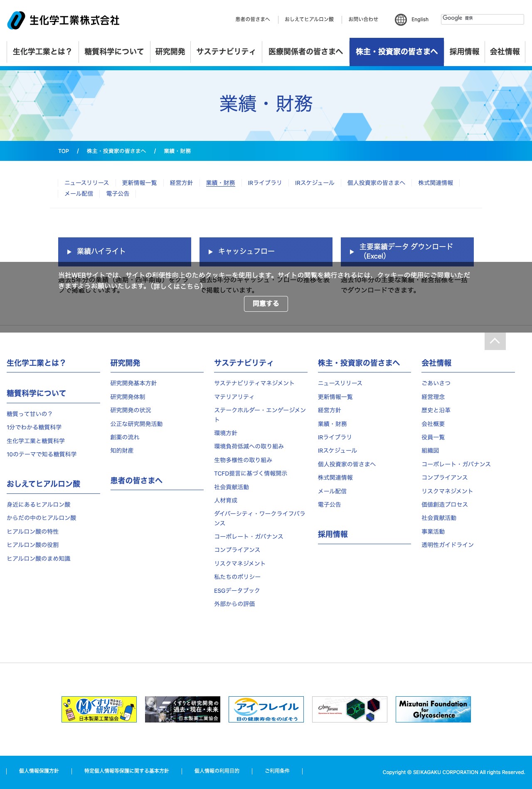
Task: Open footer 採用情報 heading link
Action: (333, 534)
